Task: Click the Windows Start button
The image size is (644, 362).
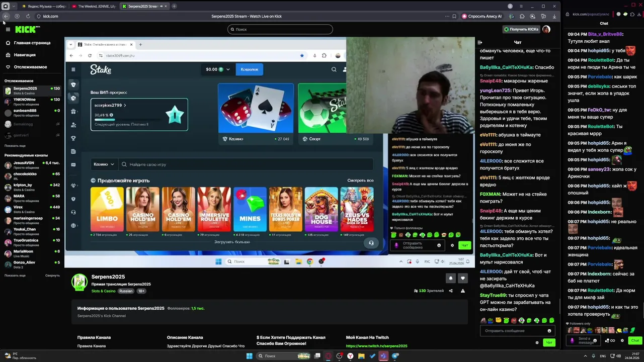Action: [249, 356]
